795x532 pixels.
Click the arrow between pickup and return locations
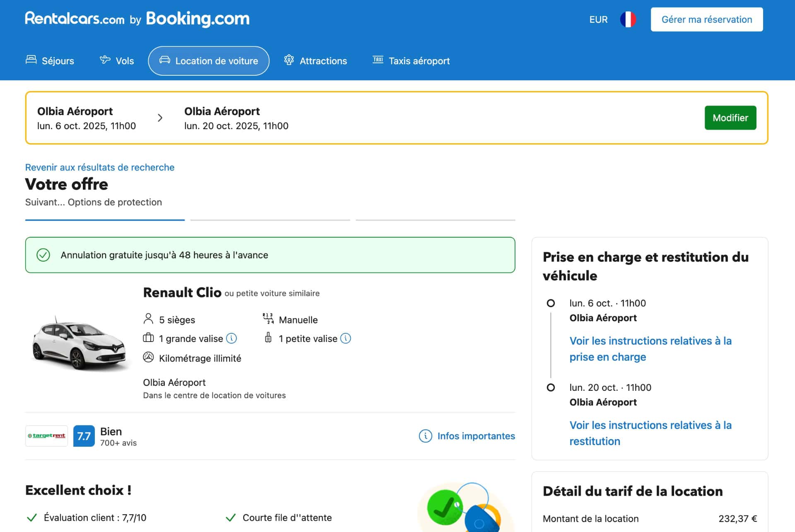(x=160, y=118)
